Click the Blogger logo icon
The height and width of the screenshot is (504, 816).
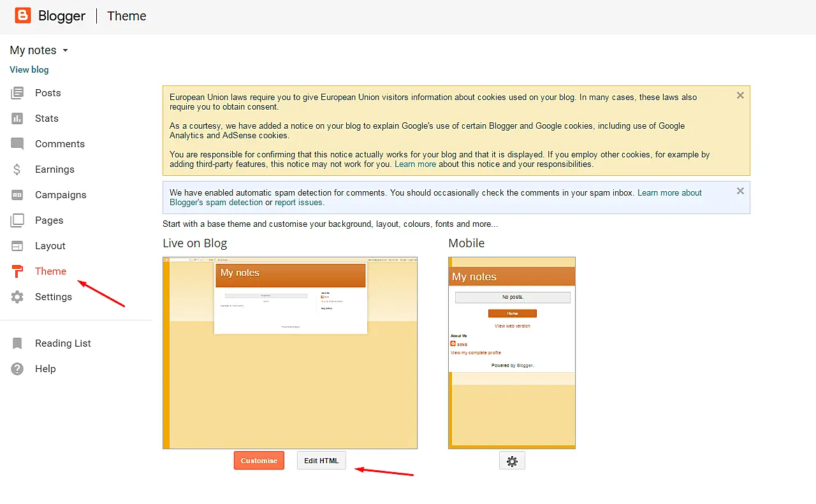(x=23, y=16)
